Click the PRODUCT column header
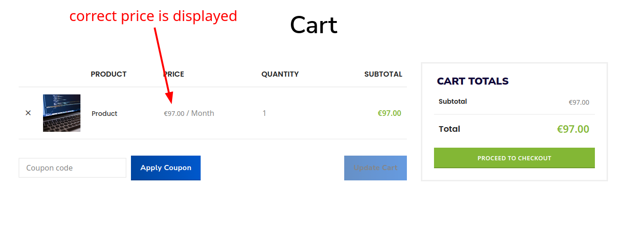Screen dimensions: 644x236 [x=109, y=74]
